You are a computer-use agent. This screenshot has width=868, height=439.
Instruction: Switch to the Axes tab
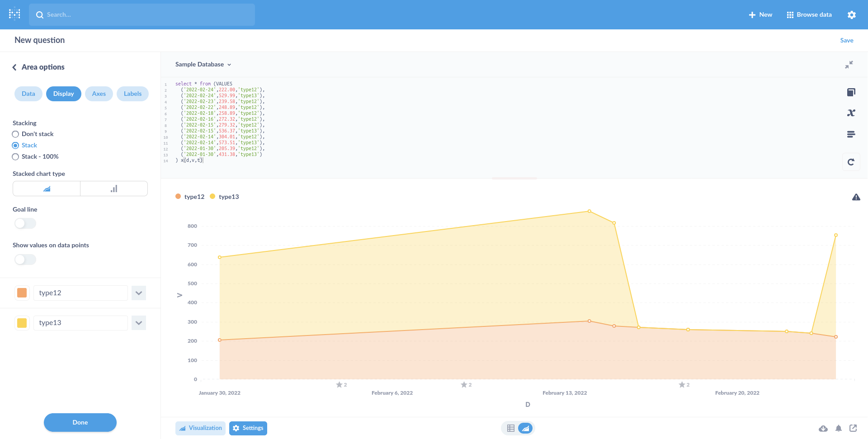(x=99, y=94)
